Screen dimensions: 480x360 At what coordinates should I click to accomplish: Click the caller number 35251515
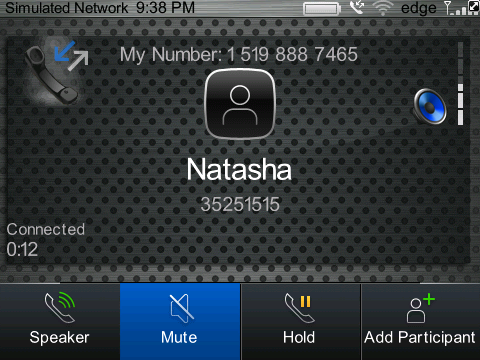click(240, 204)
